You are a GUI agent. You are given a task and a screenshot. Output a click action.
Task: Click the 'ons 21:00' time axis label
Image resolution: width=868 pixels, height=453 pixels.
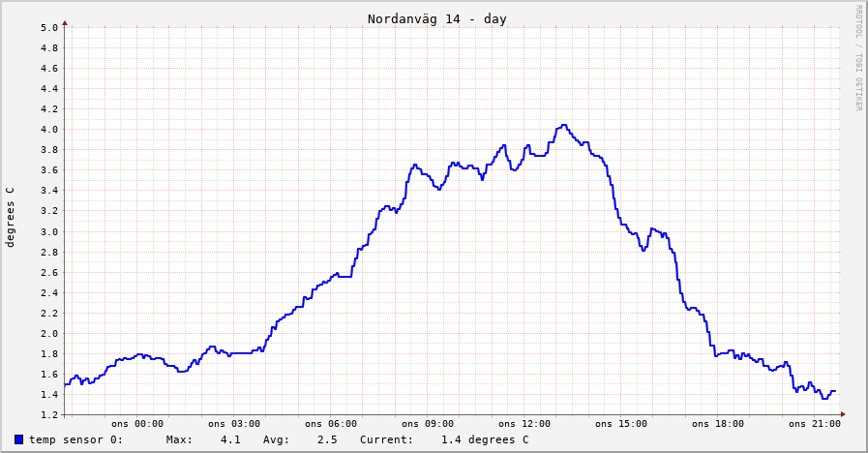(x=814, y=423)
